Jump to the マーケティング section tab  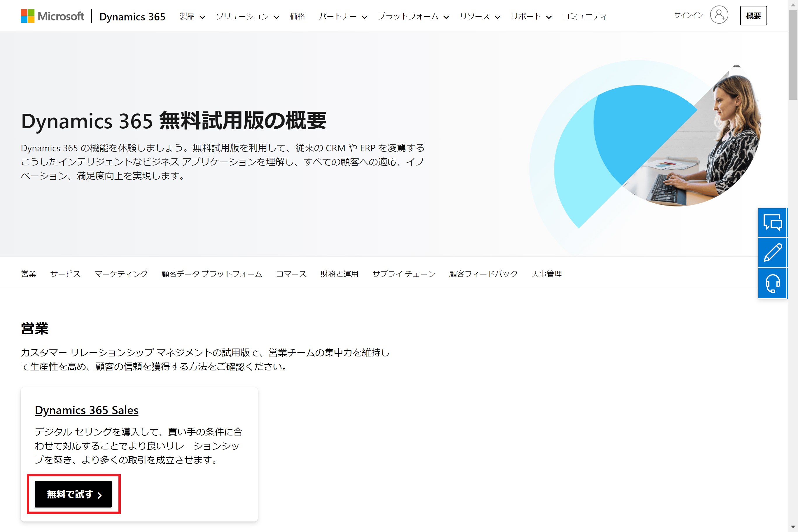pyautogui.click(x=121, y=274)
